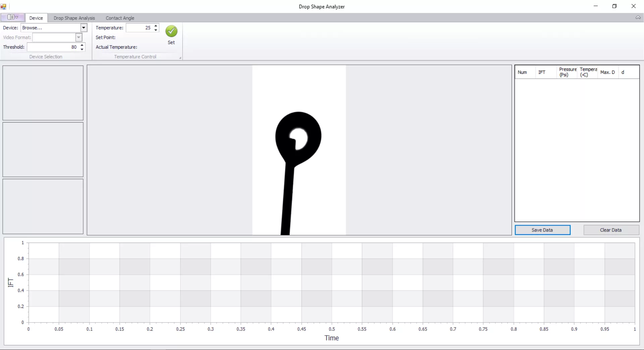This screenshot has width=644, height=350.
Task: Expand the Video Format dropdown
Action: 79,37
